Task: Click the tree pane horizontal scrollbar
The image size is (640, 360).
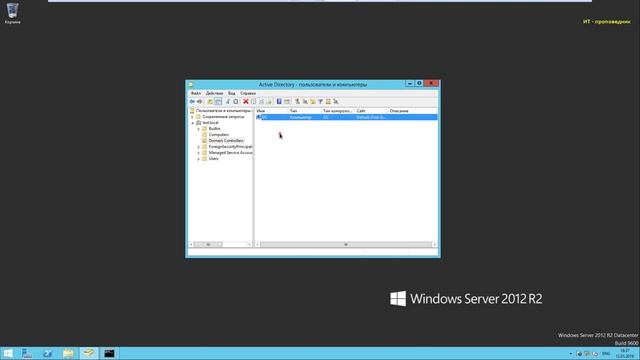Action: point(220,244)
